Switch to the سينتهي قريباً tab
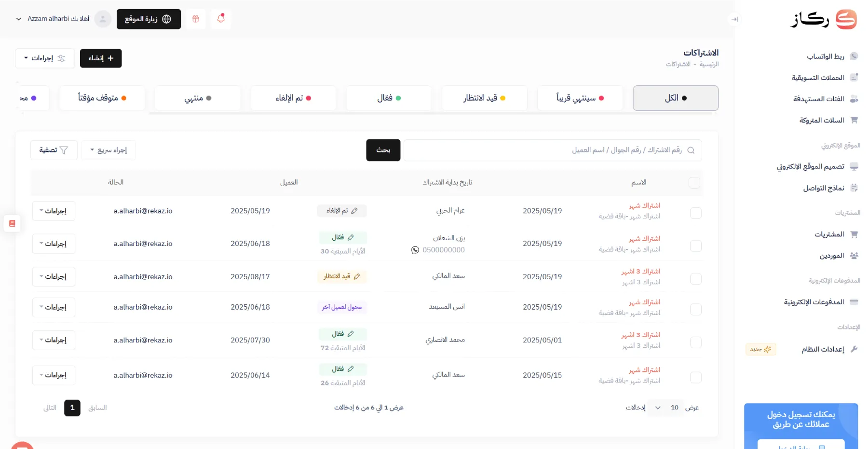This screenshot has height=449, width=868. tap(580, 98)
